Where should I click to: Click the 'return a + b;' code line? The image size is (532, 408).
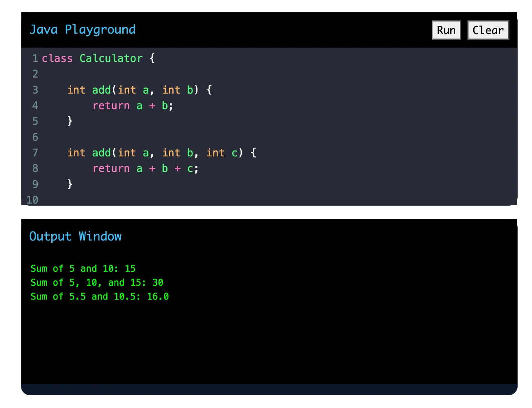coord(133,105)
